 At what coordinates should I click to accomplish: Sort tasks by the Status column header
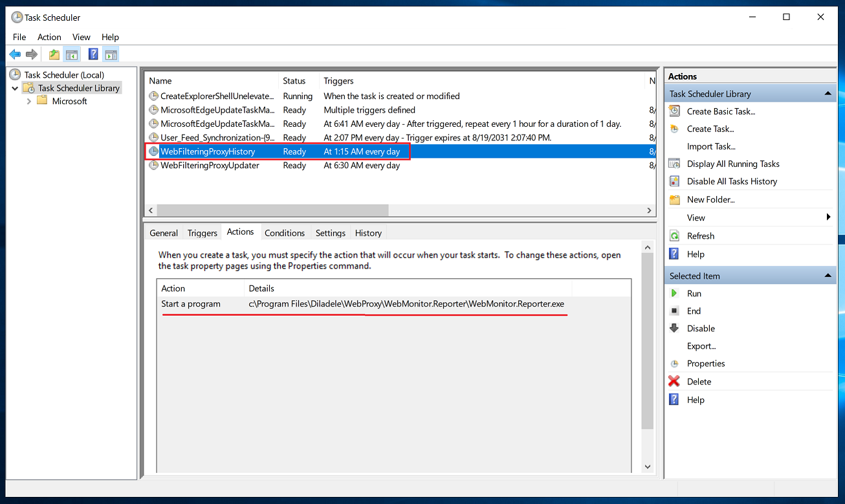(x=299, y=81)
